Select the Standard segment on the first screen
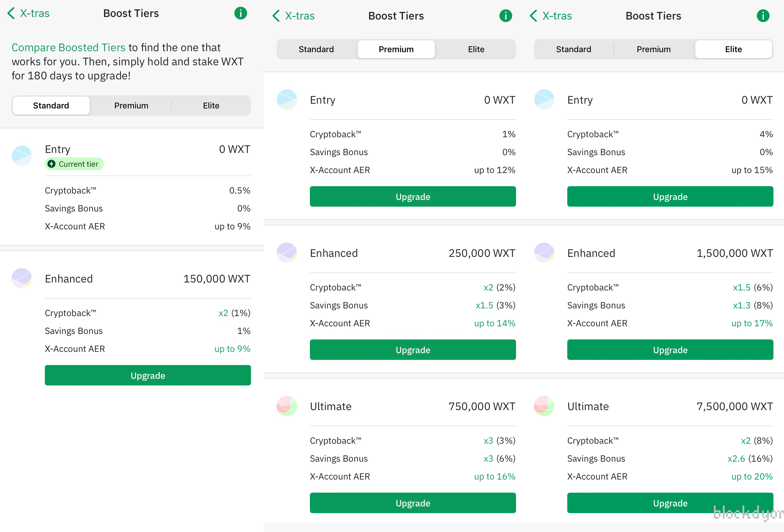 tap(51, 105)
